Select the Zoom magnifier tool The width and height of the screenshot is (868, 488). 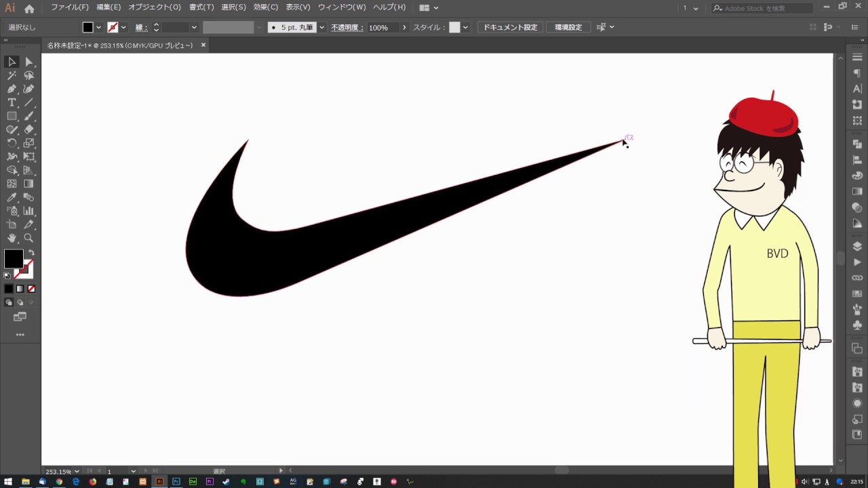tap(28, 238)
